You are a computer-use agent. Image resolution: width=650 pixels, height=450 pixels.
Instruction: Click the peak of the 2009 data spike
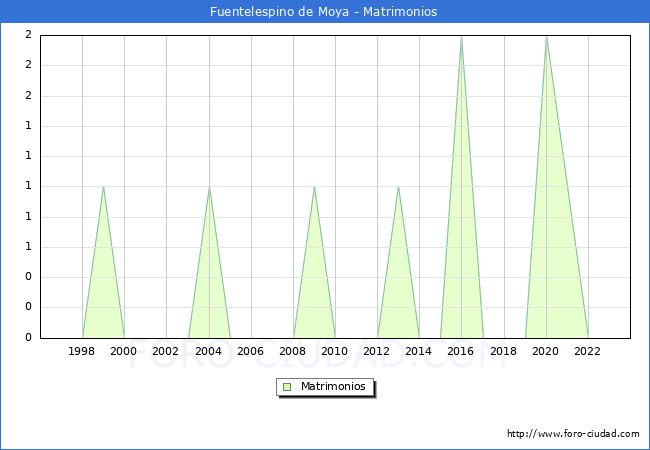point(314,187)
